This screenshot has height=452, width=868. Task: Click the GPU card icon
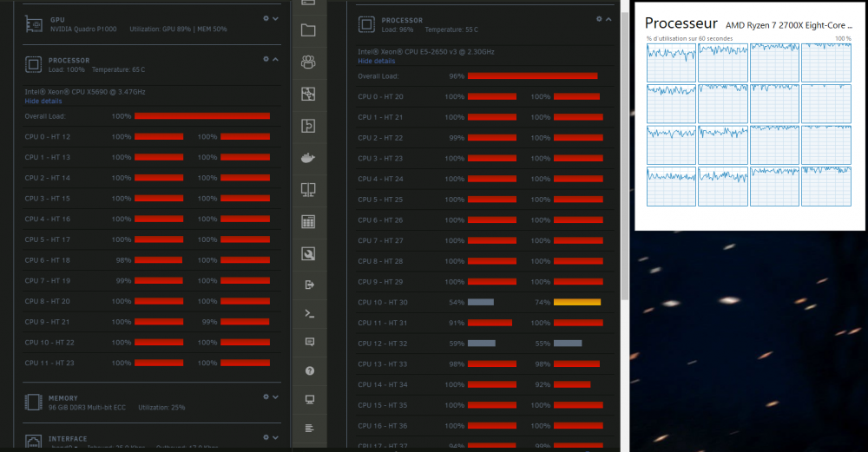[x=34, y=24]
